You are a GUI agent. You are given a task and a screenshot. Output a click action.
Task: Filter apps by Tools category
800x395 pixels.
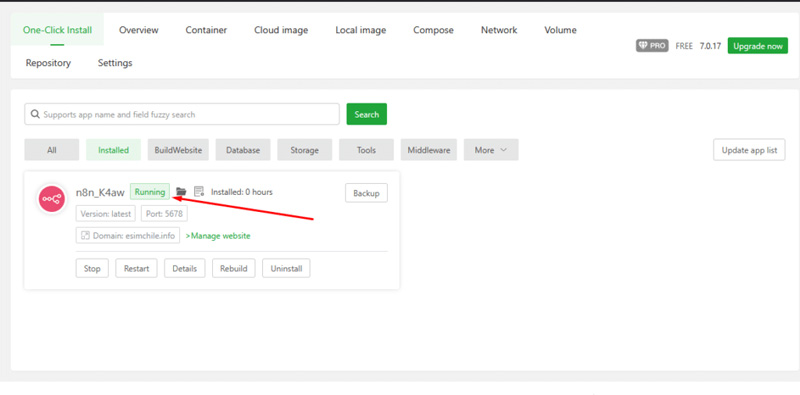pos(366,150)
